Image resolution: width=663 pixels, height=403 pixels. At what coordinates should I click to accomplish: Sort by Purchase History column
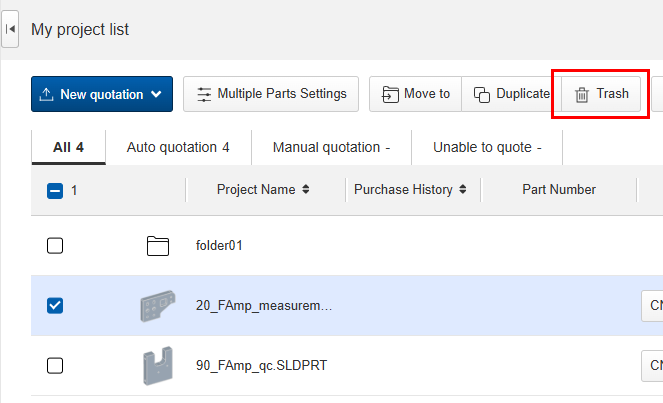tap(411, 190)
